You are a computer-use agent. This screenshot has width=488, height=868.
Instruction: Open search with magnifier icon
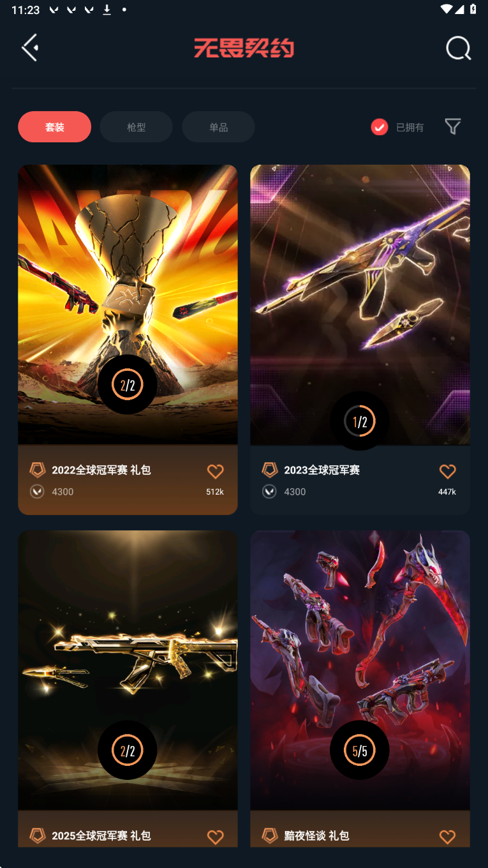click(x=458, y=48)
